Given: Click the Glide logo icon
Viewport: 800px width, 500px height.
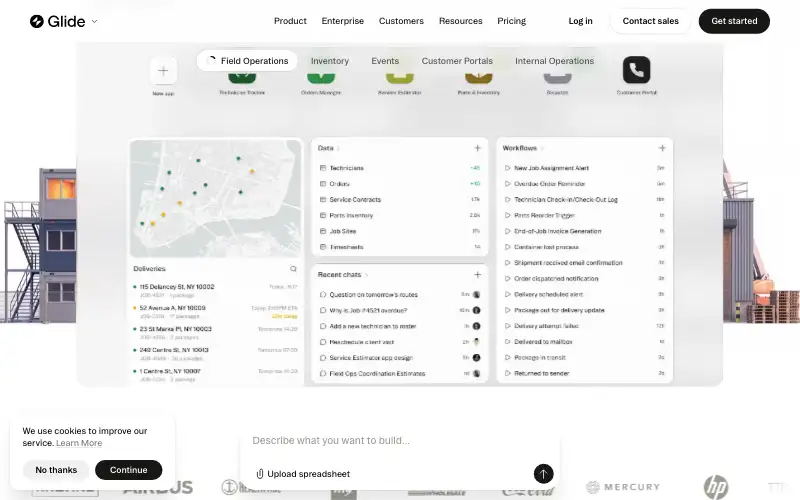Looking at the screenshot, I should (37, 21).
